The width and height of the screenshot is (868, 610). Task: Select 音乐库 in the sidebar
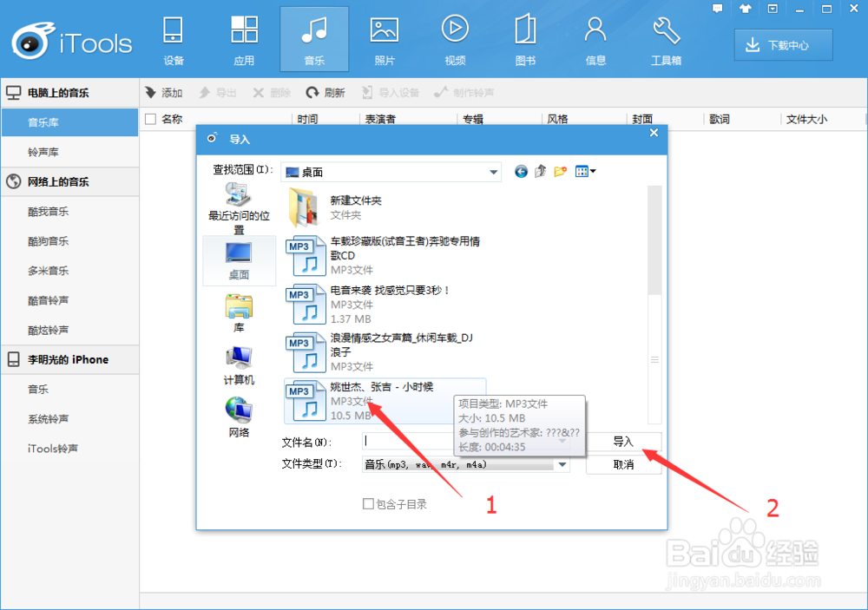(x=69, y=122)
